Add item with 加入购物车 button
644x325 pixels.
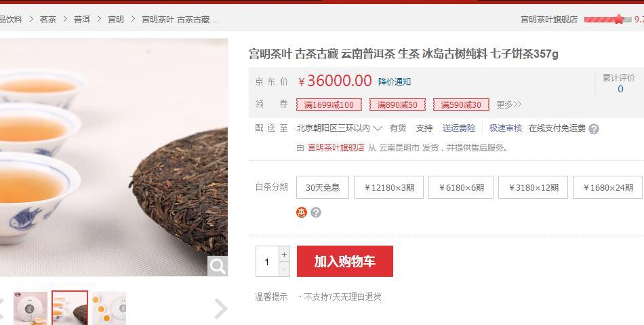pos(344,261)
